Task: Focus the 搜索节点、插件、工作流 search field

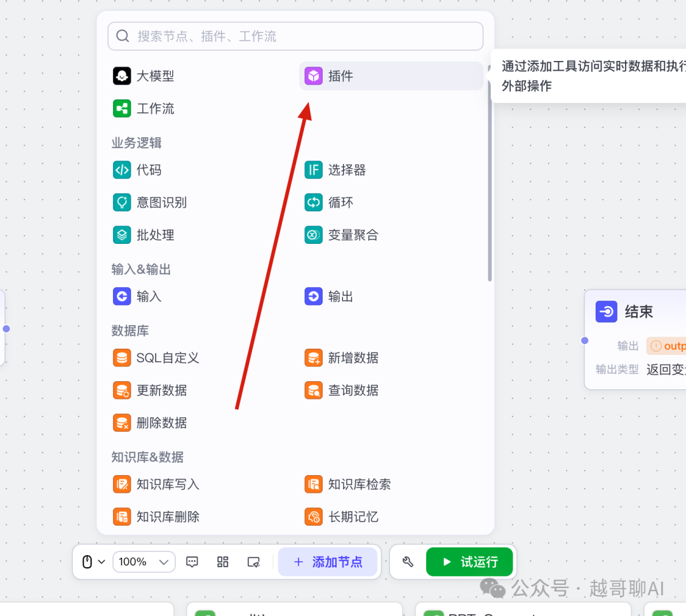Action: [295, 36]
